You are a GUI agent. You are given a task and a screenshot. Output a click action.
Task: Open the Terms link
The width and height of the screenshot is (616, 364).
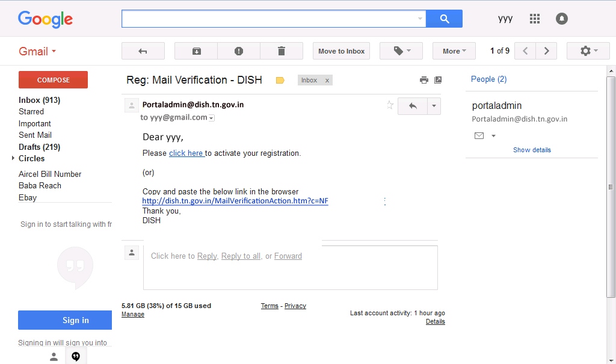tap(269, 306)
